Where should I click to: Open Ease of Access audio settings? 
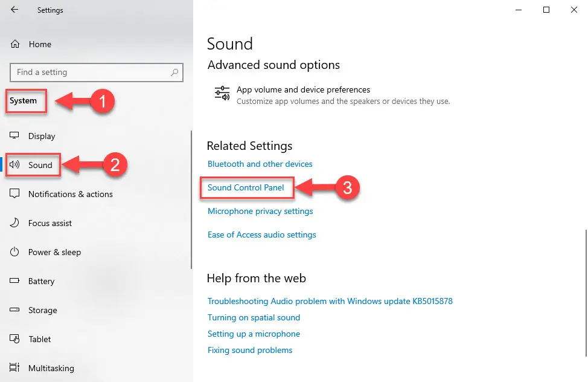click(x=261, y=235)
